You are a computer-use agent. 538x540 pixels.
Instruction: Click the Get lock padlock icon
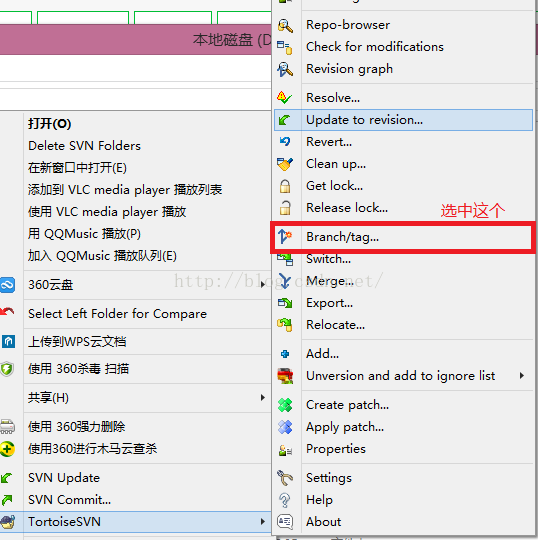coord(285,186)
